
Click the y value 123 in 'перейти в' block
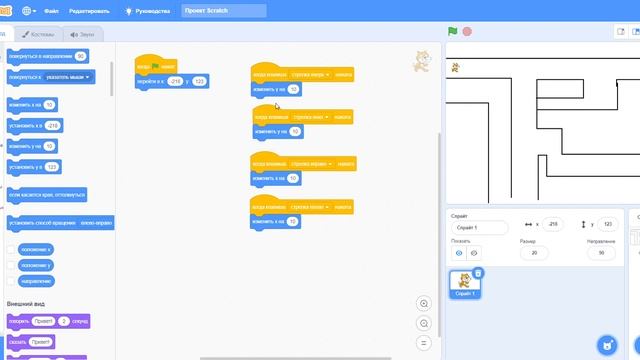click(199, 81)
